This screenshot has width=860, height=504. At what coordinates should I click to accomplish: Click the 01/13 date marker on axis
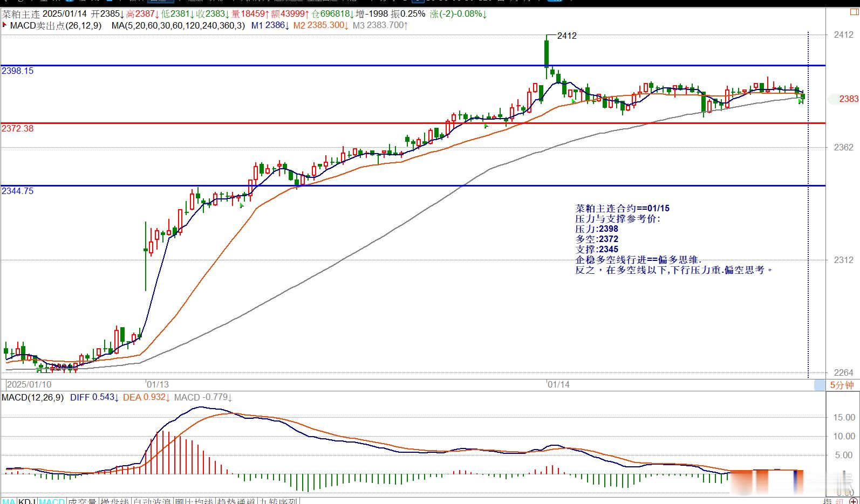158,384
